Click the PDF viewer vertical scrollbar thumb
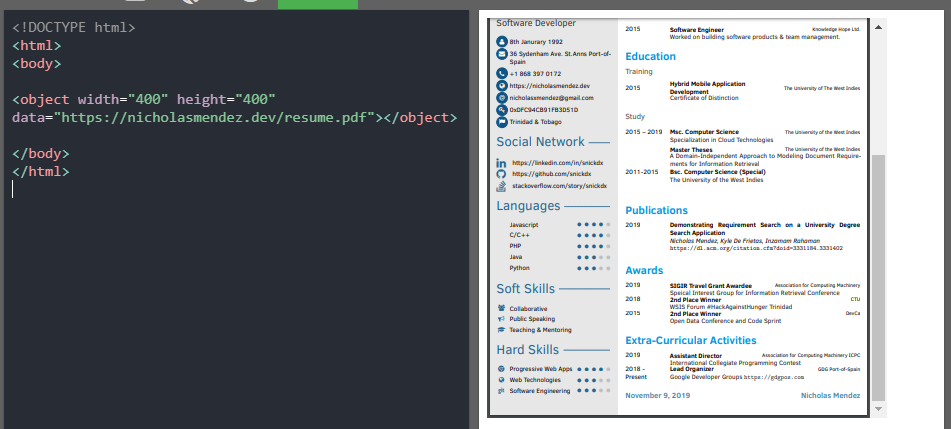The height and width of the screenshot is (429, 951). [878, 277]
